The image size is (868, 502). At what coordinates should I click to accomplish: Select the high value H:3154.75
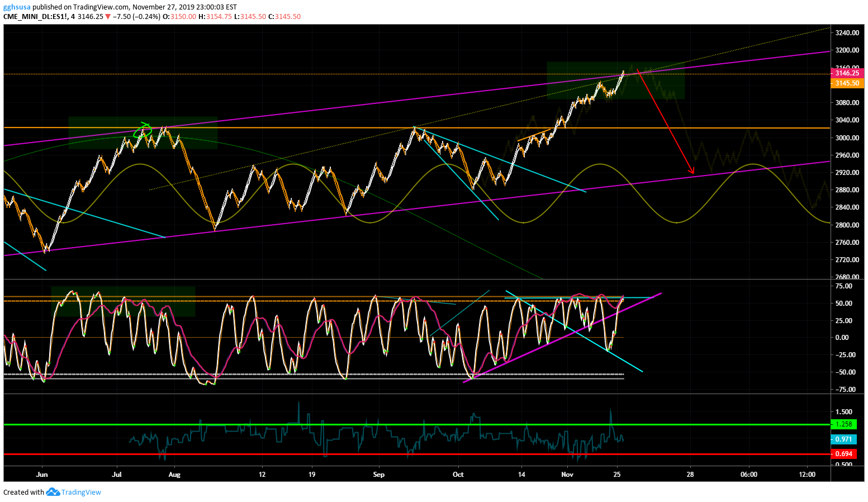[x=215, y=16]
